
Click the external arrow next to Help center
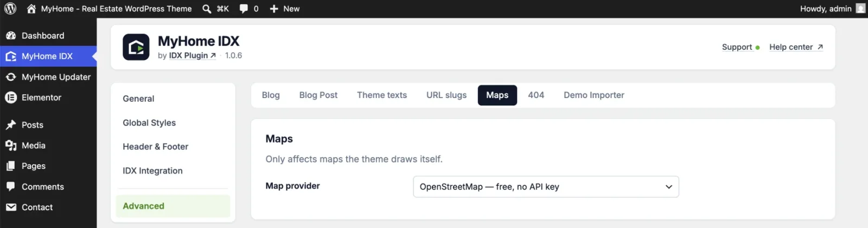tap(820, 47)
